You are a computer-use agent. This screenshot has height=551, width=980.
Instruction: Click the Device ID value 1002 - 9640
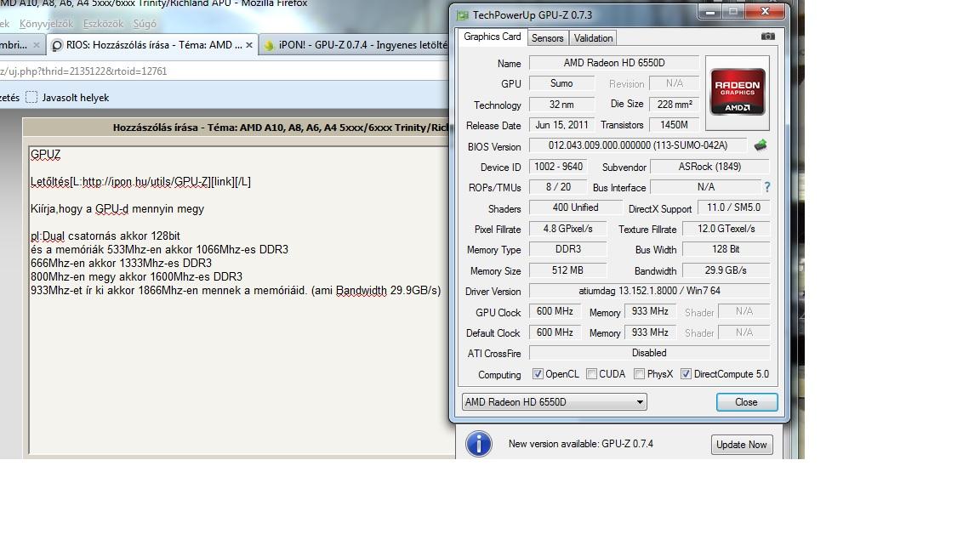pyautogui.click(x=558, y=166)
